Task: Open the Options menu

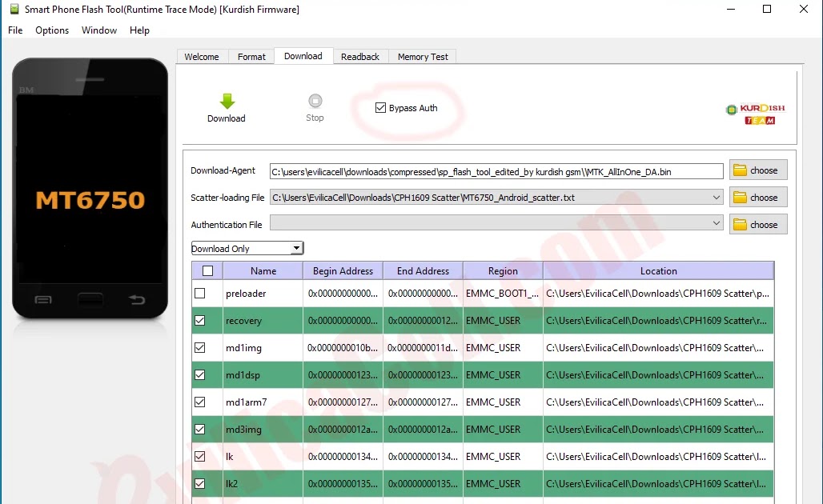Action: (x=52, y=30)
